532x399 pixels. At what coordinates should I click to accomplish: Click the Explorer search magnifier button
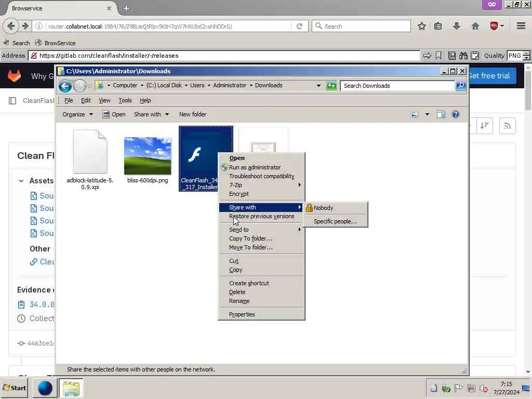461,86
